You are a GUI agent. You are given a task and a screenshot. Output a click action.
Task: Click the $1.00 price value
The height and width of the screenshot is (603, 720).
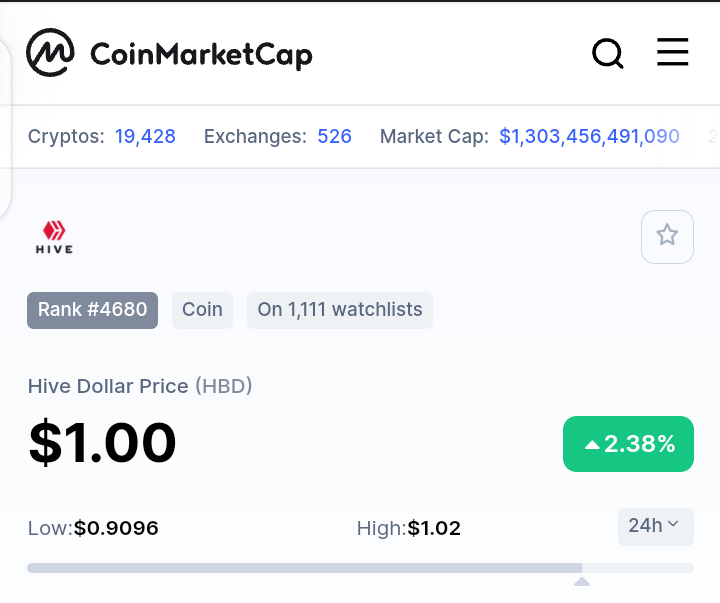click(102, 442)
